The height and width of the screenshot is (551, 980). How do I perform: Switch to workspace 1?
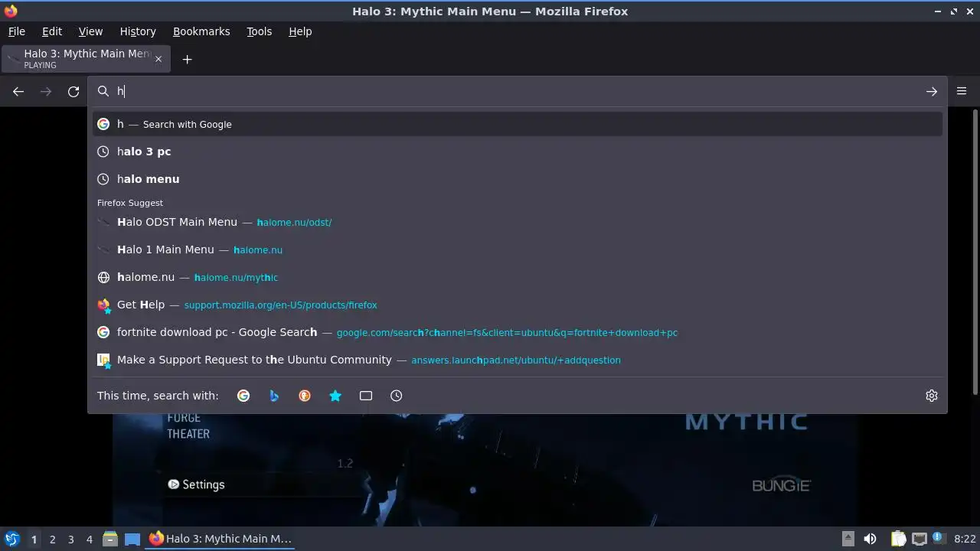[x=34, y=539]
